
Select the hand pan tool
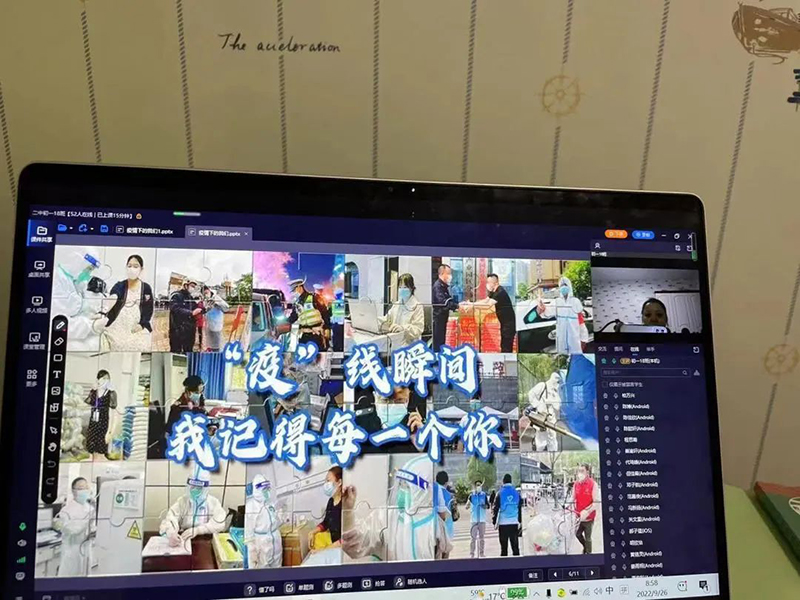click(52, 447)
